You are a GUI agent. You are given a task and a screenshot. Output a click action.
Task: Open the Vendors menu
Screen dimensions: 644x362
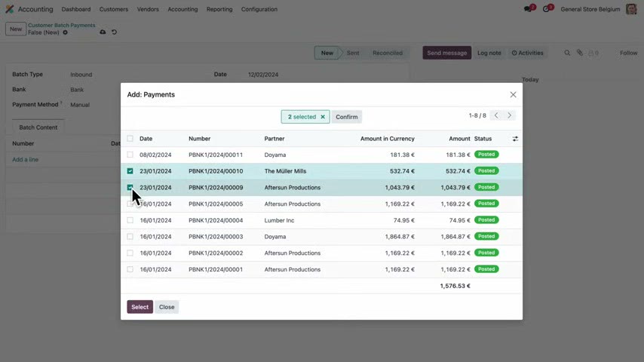(148, 9)
